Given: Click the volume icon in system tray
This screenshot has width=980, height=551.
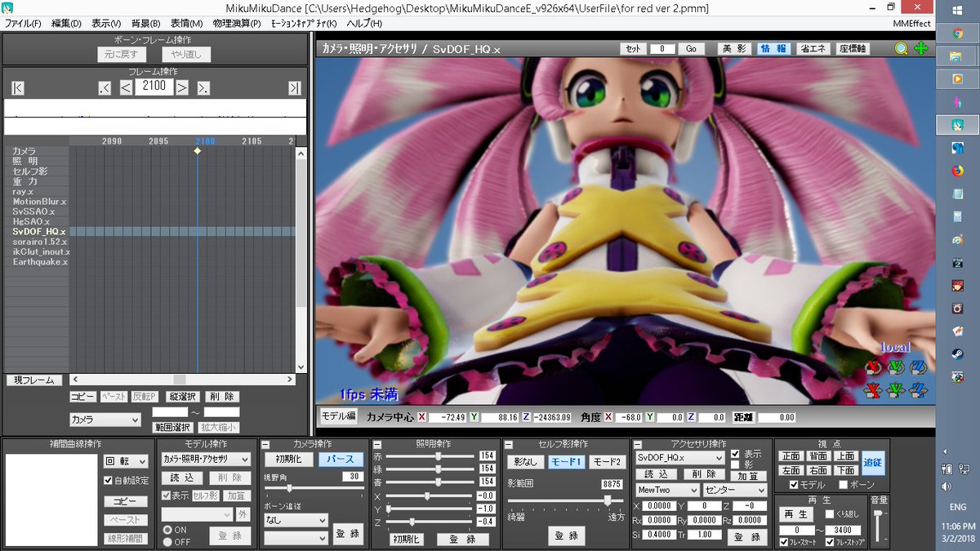Looking at the screenshot, I should click(946, 487).
